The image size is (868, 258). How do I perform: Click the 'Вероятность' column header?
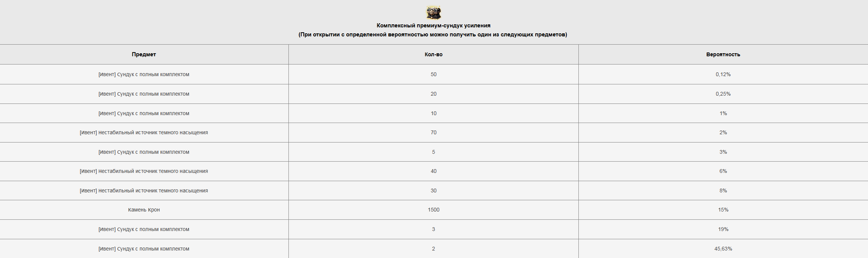723,54
